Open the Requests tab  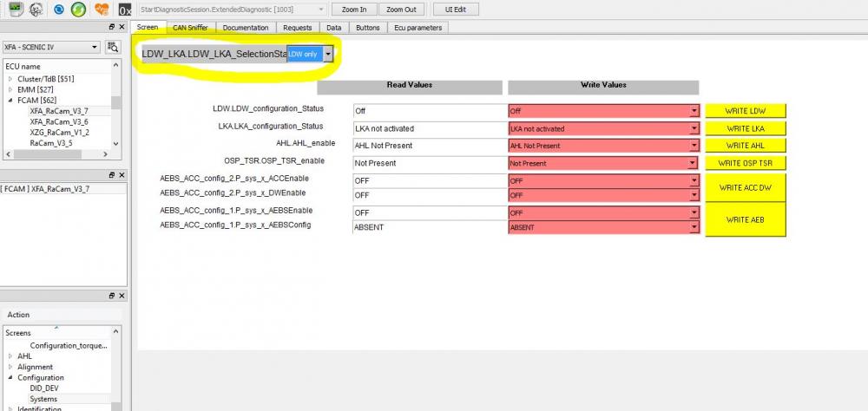pos(297,28)
